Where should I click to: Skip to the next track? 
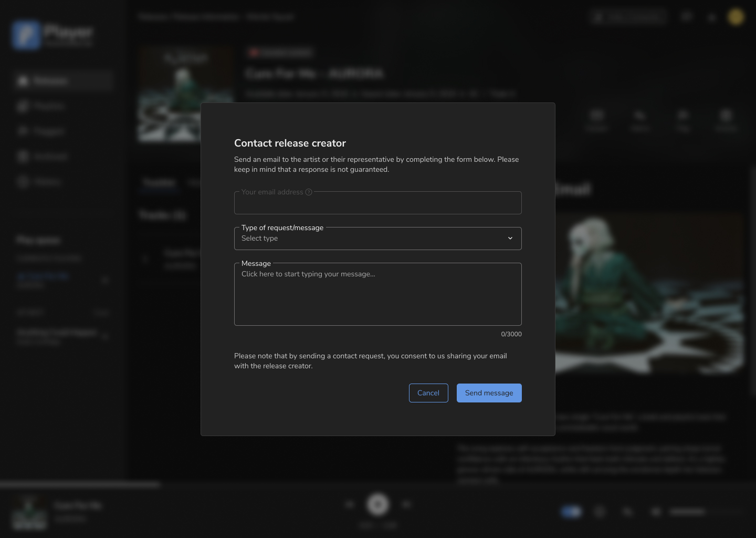[406, 504]
